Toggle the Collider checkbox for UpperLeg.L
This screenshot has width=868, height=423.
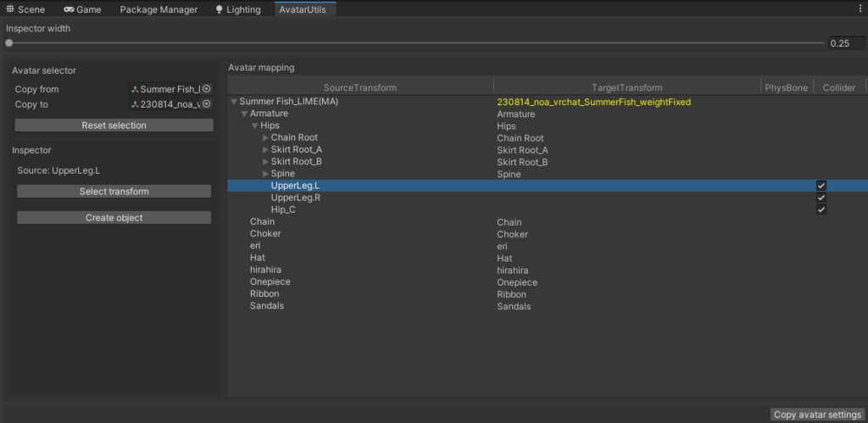click(x=821, y=186)
